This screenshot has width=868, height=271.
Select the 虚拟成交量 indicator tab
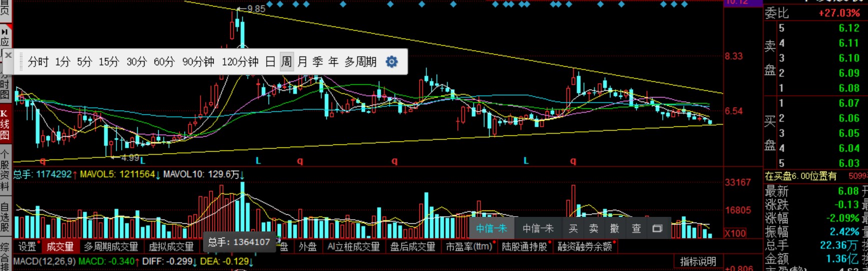[171, 246]
